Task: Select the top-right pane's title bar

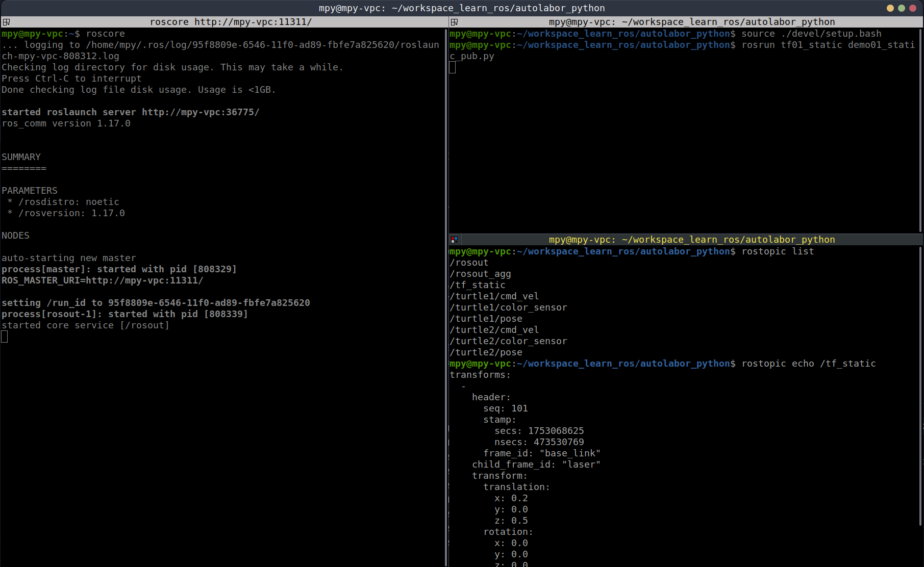Action: (x=691, y=22)
